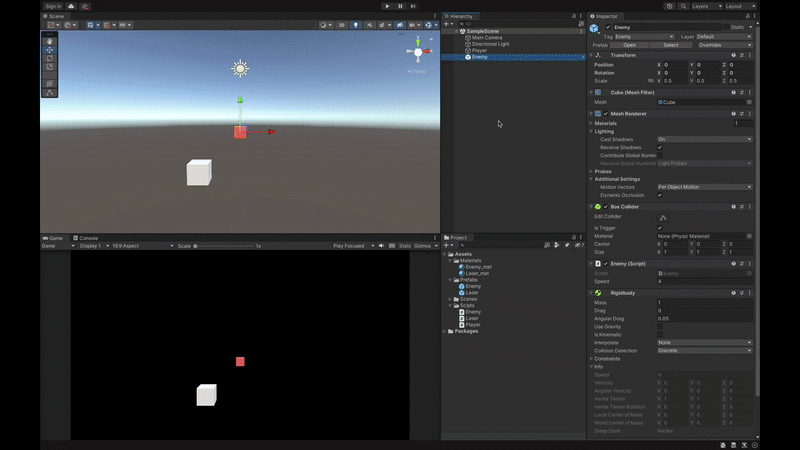Click the prefab Open button
This screenshot has height=450, width=800.
629,45
